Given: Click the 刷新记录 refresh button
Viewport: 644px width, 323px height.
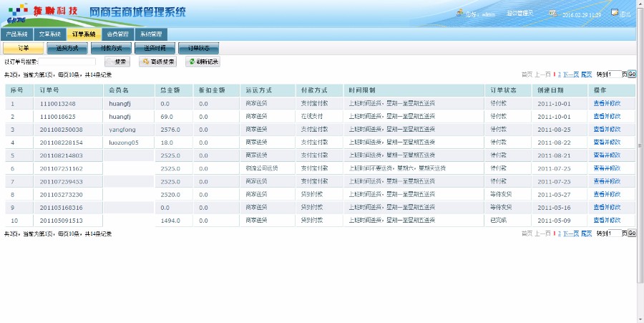Looking at the screenshot, I should coord(203,62).
